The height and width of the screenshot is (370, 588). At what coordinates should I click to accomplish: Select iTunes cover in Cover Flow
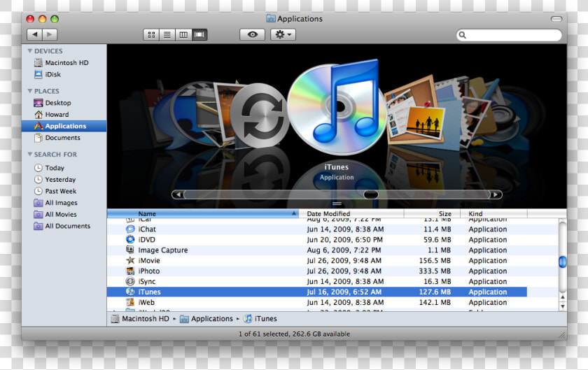[337, 107]
